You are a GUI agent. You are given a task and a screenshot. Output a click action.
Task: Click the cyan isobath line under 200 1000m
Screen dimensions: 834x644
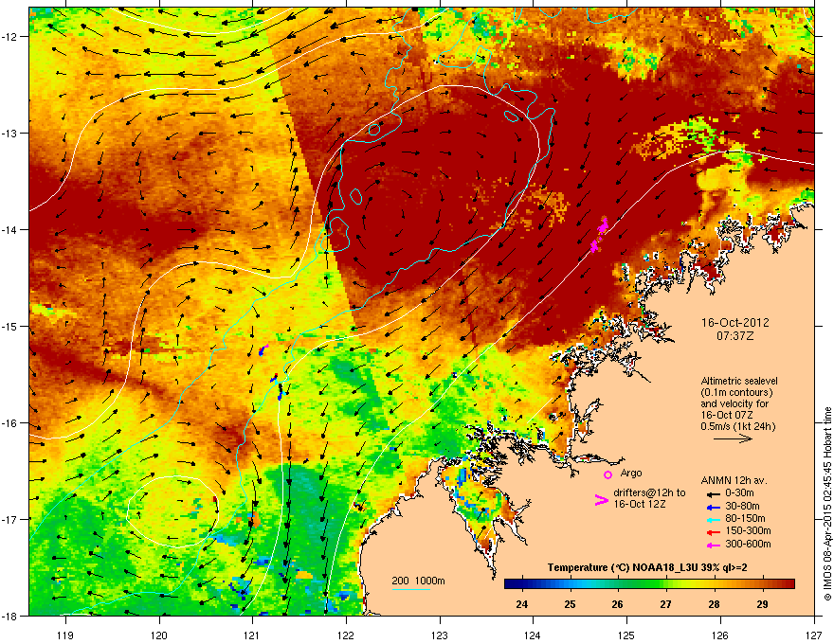click(410, 589)
